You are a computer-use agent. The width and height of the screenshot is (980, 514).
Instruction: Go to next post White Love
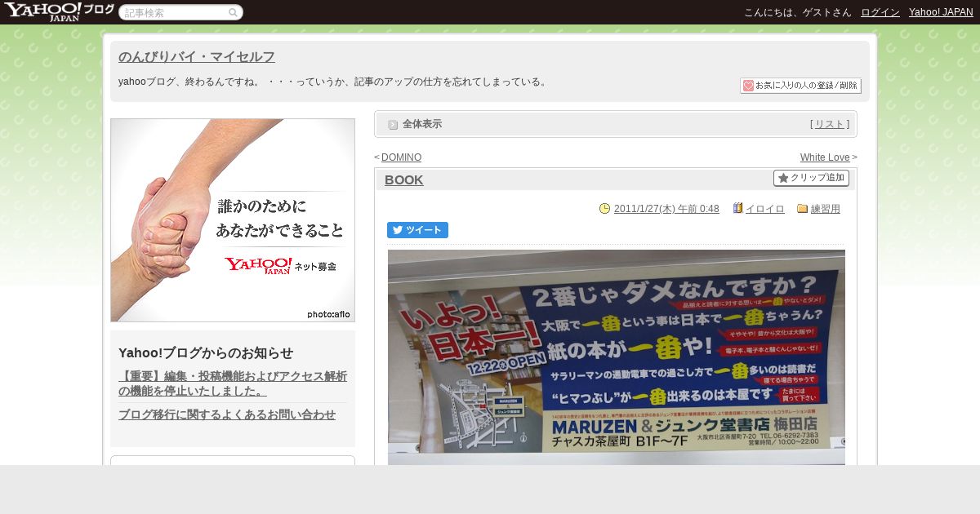(x=825, y=157)
